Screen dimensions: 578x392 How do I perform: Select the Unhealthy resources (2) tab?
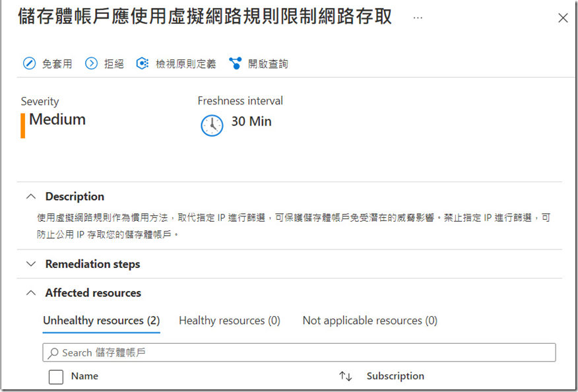point(102,321)
